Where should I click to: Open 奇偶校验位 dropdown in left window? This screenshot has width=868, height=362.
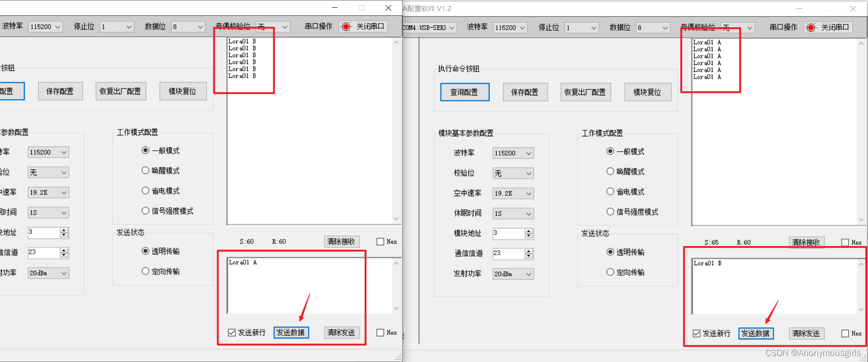pyautogui.click(x=273, y=27)
